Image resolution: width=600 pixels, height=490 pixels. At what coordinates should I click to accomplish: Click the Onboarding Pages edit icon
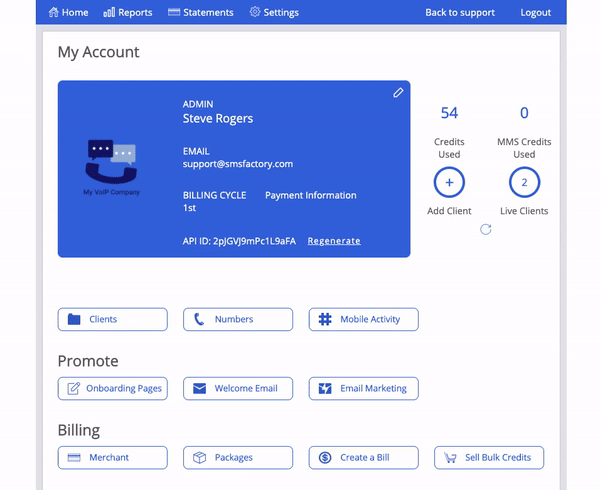click(x=74, y=388)
